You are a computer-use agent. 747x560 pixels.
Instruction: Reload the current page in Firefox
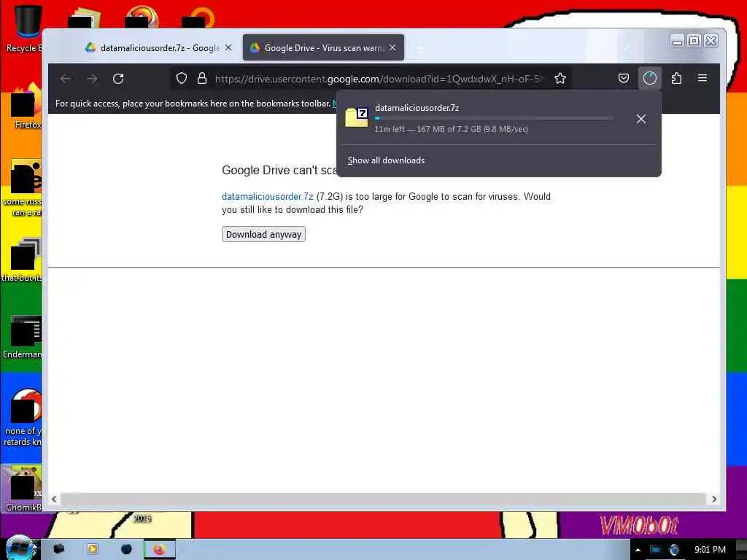(118, 79)
